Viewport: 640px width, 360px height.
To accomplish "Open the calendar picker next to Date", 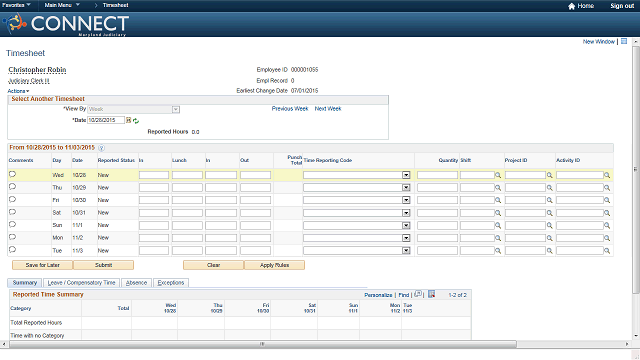I will pos(129,120).
